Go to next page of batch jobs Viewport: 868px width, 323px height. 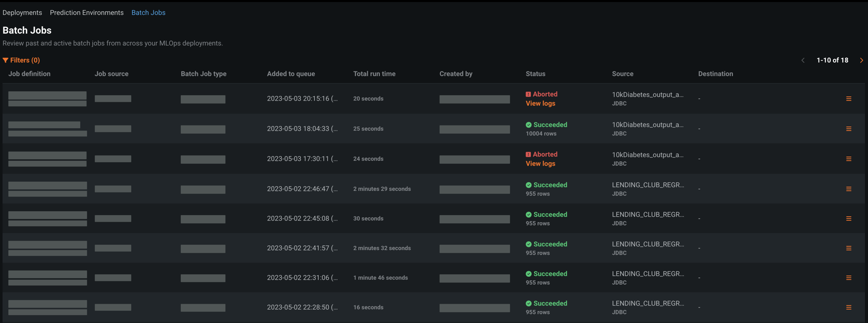(861, 60)
